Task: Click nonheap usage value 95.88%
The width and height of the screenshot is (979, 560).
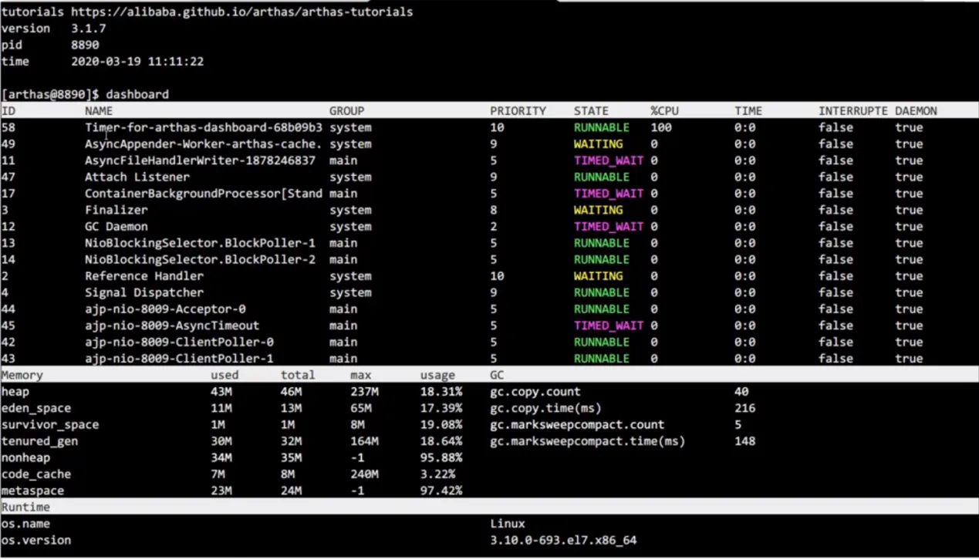Action: (441, 458)
